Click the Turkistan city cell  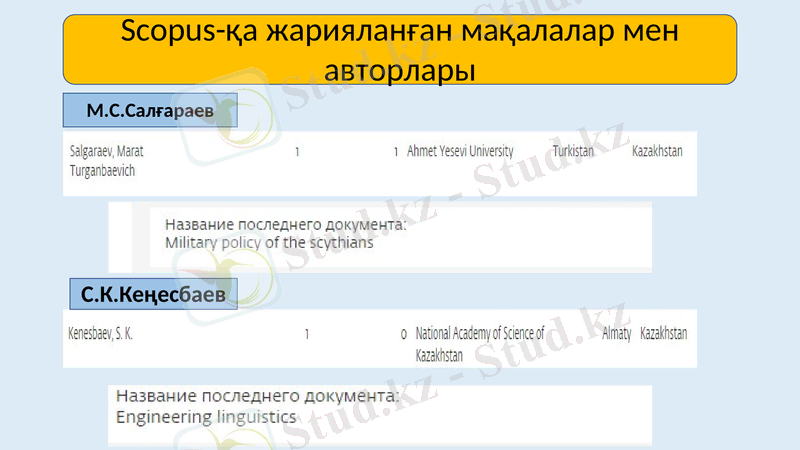tap(573, 151)
